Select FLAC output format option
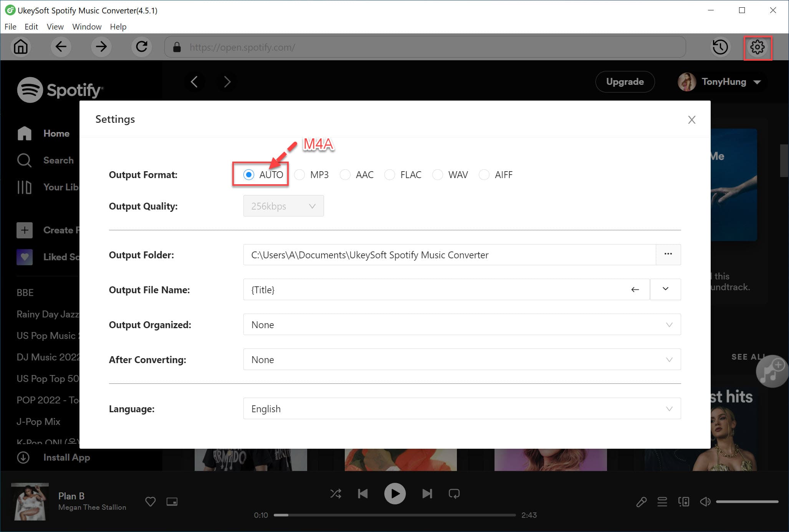Image resolution: width=789 pixels, height=532 pixels. coord(389,174)
